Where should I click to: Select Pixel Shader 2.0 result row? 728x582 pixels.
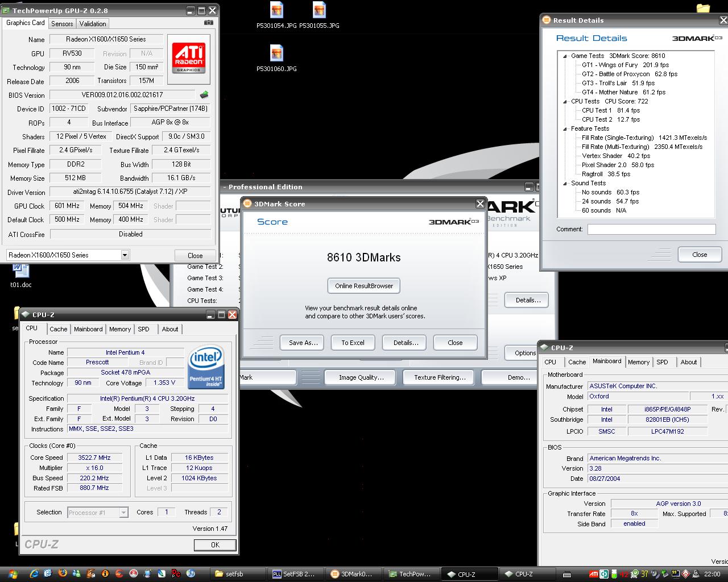tap(618, 165)
